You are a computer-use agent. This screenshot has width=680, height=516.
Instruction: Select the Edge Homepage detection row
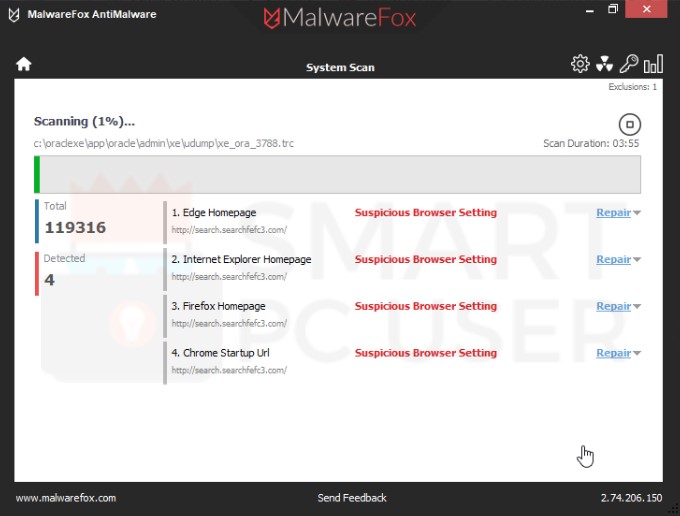(402, 222)
